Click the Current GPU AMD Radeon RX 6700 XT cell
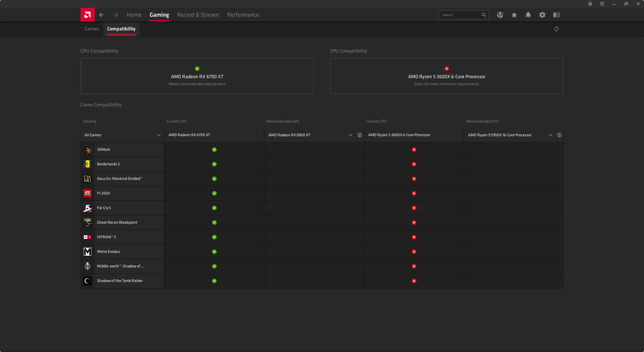 click(x=214, y=135)
